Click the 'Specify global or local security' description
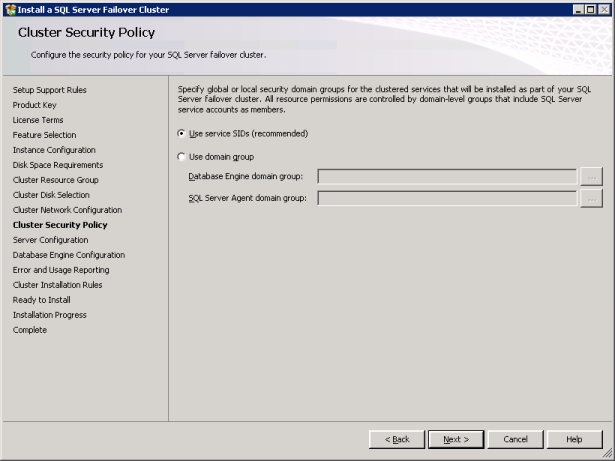 (x=384, y=99)
